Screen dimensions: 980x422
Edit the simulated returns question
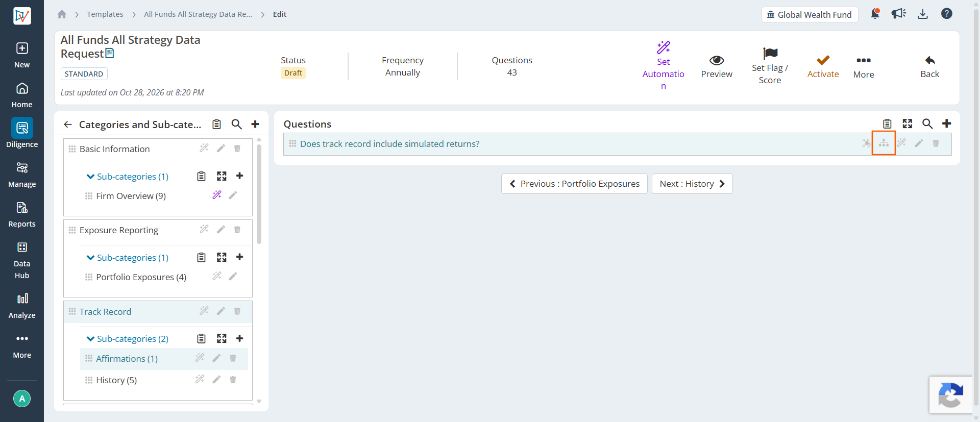(x=919, y=143)
